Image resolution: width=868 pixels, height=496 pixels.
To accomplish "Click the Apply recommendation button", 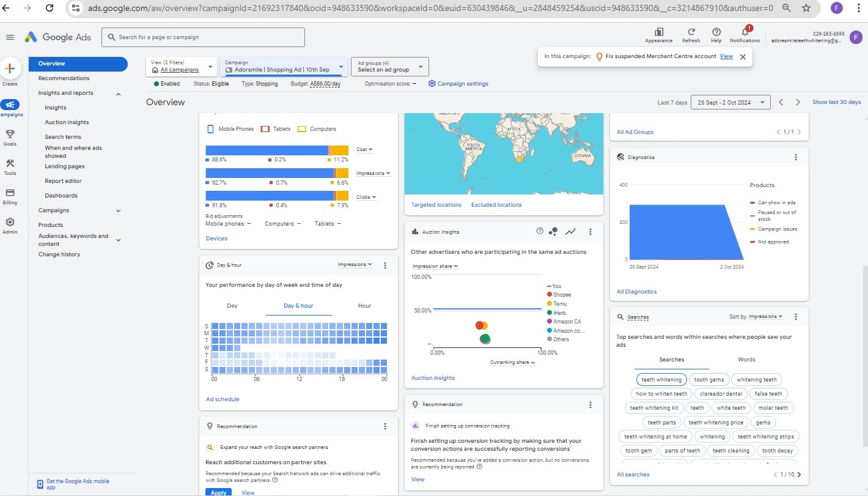I will pos(218,492).
